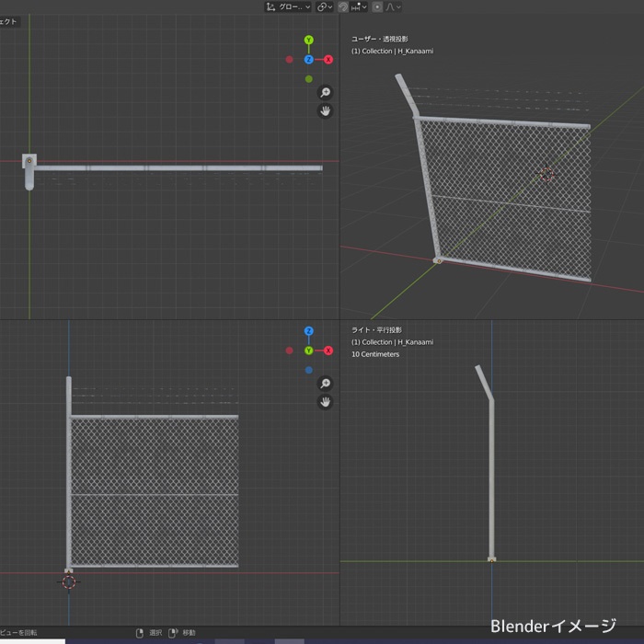Screen dimensions: 644x644
Task: Open the proportional falloff curve dropdown
Action: click(393, 7)
